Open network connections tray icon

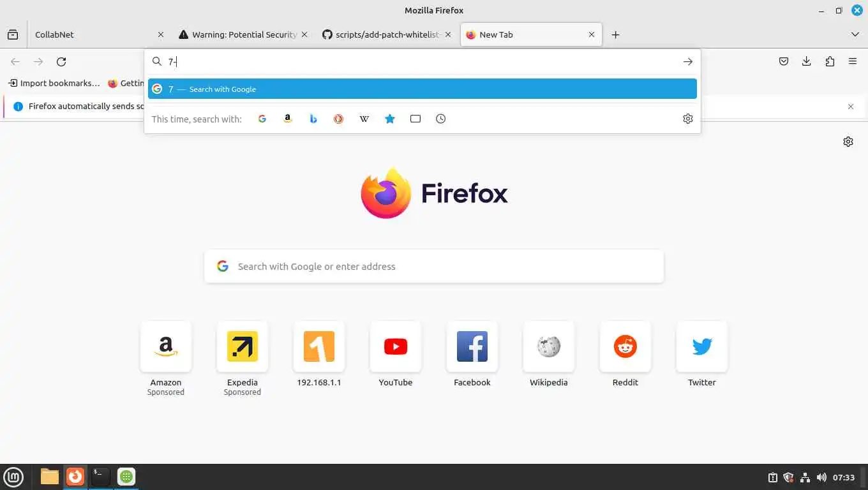(x=805, y=477)
